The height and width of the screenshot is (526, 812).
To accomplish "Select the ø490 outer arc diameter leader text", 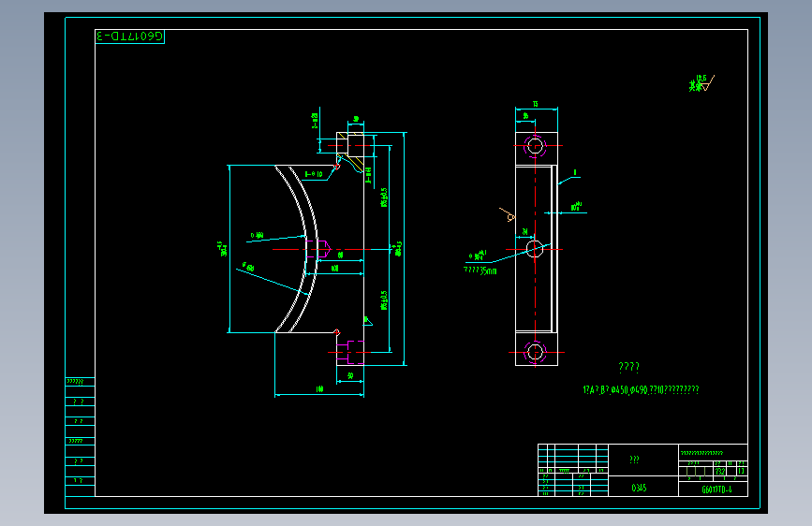I will tap(248, 267).
